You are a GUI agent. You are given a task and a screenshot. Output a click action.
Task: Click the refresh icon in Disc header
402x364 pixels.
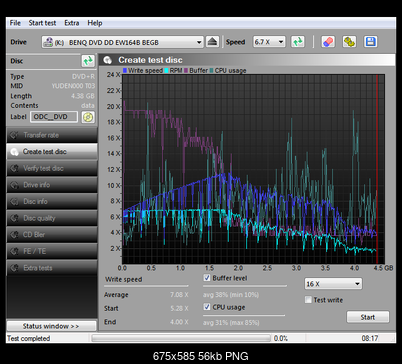[88, 61]
